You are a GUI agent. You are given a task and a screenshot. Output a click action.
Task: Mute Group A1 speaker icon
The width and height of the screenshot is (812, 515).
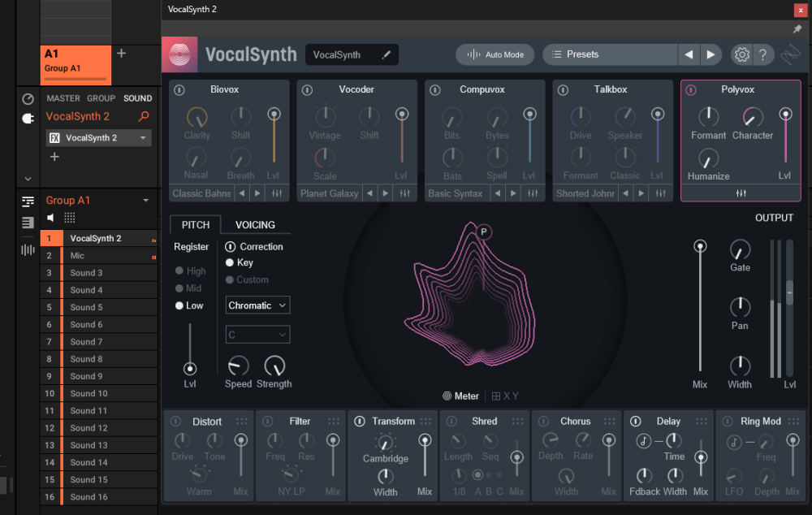[x=50, y=218]
